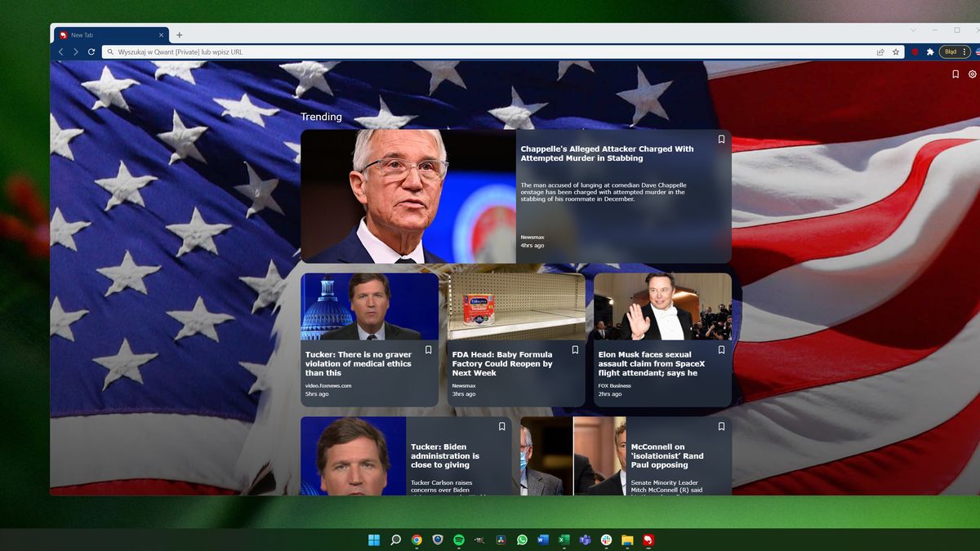
Task: Select the New Tab browser tab
Action: tap(110, 35)
